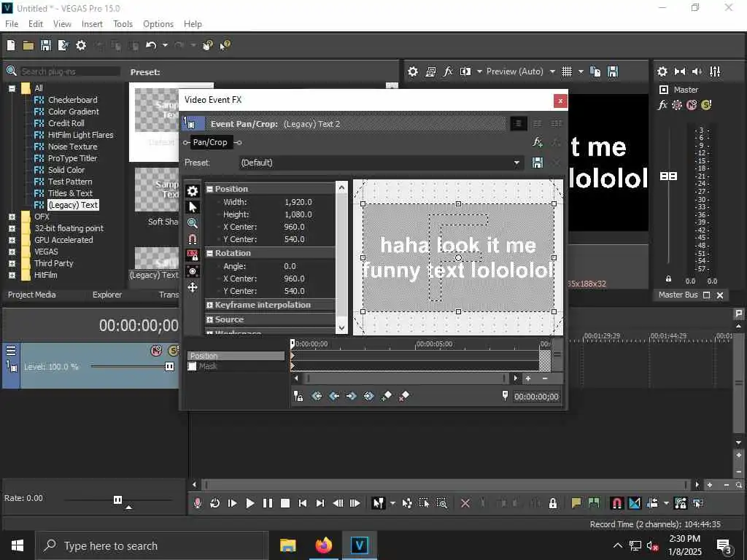Adjust the track Level slider
747x560 pixels.
point(169,366)
